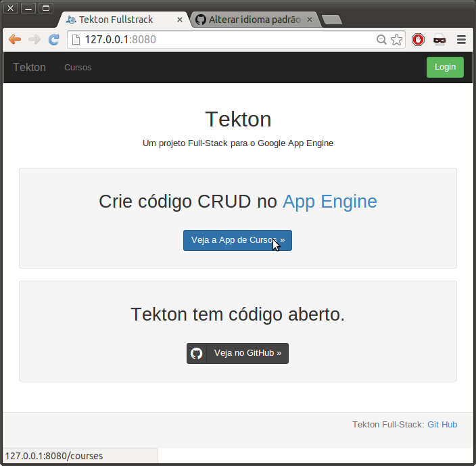Follow the App Engine heading link

(x=329, y=202)
